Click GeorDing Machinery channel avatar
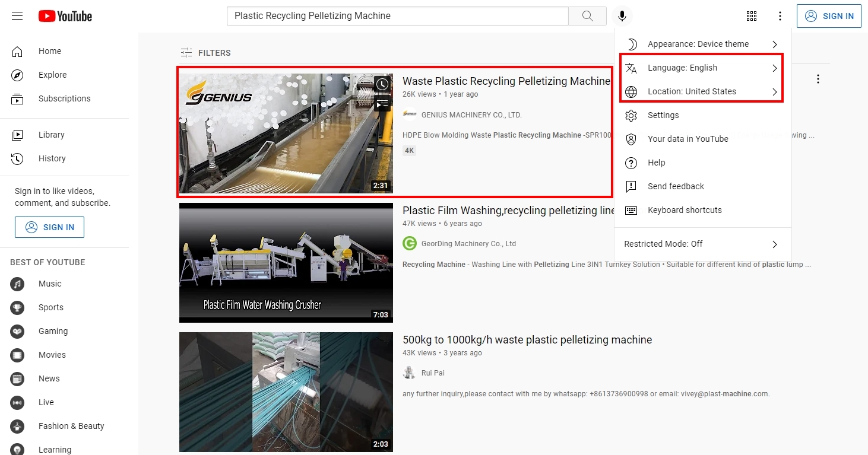 click(x=409, y=243)
